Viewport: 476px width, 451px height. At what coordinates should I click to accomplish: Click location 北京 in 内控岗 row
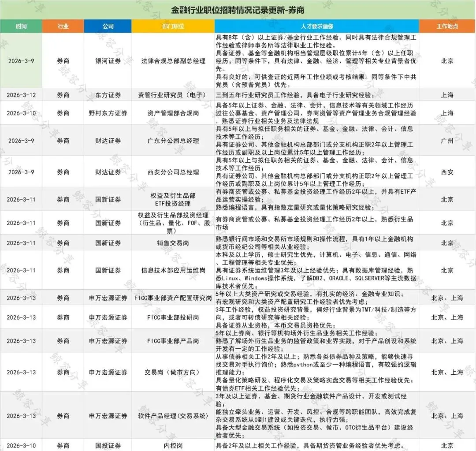(x=447, y=446)
